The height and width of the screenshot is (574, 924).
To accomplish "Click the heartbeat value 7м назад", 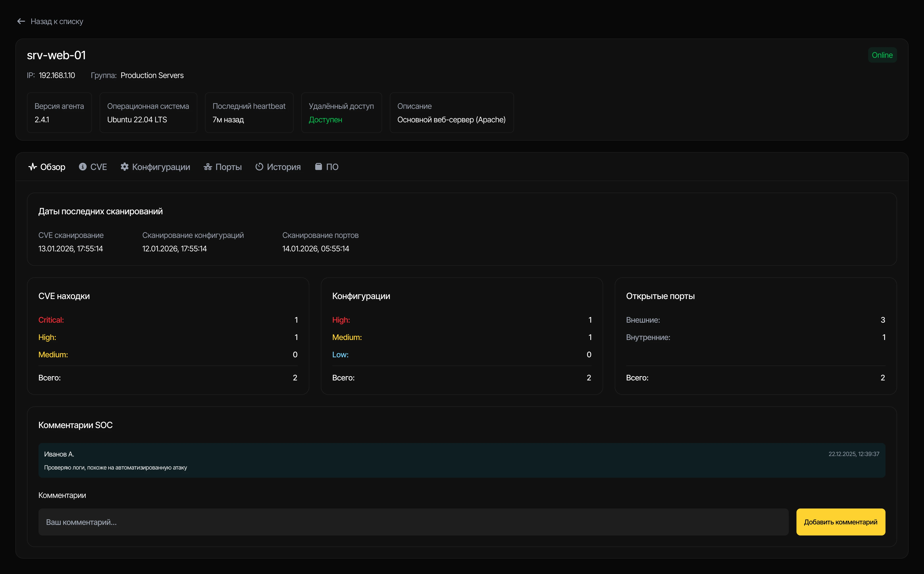I will click(x=228, y=120).
